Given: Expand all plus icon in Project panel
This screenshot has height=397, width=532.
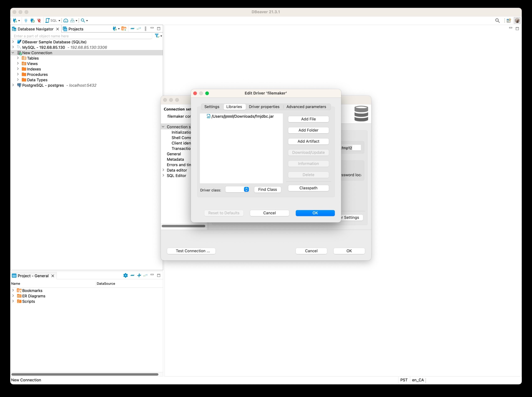Looking at the screenshot, I should click(139, 275).
